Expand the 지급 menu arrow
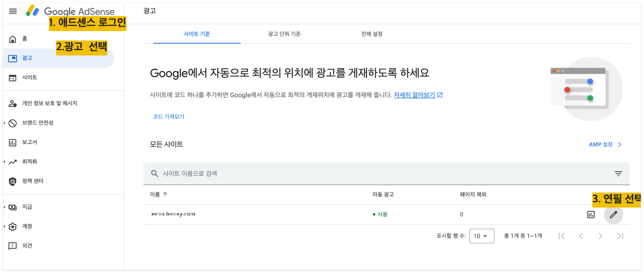This screenshot has height=273, width=644. pos(5,207)
